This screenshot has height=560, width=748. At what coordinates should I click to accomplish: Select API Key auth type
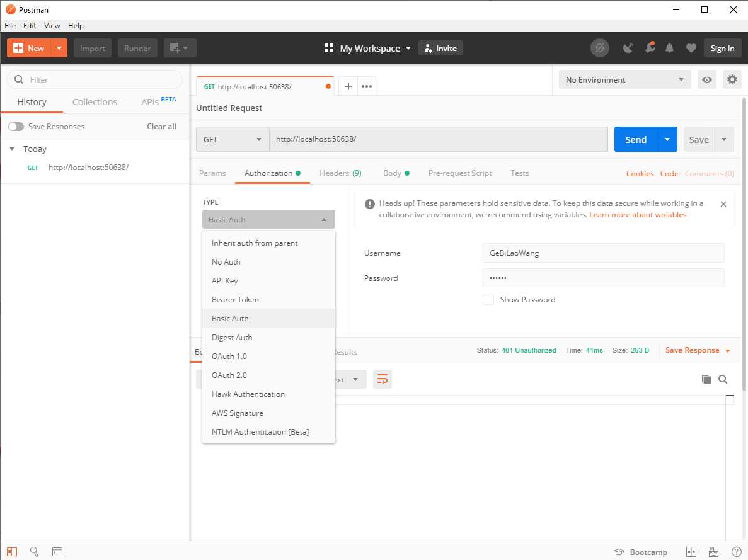pyautogui.click(x=268, y=280)
